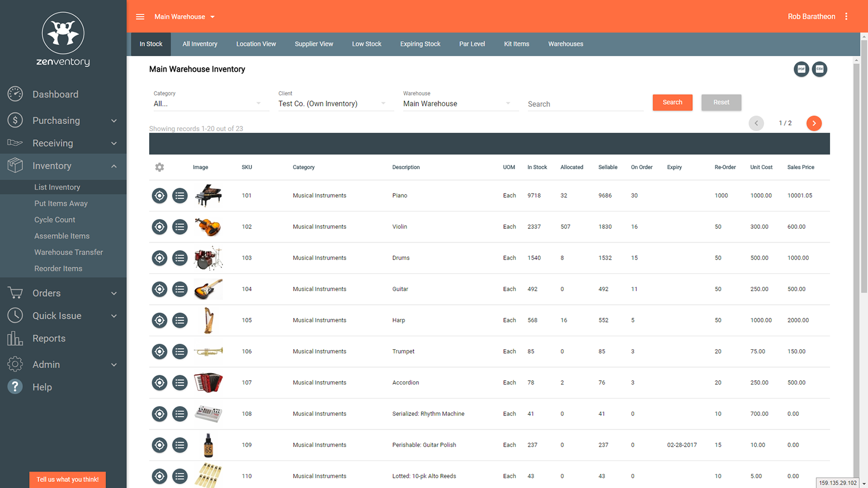The image size is (868, 488).
Task: Open the Warehouse dropdown set to Main Warehouse
Action: pos(460,104)
